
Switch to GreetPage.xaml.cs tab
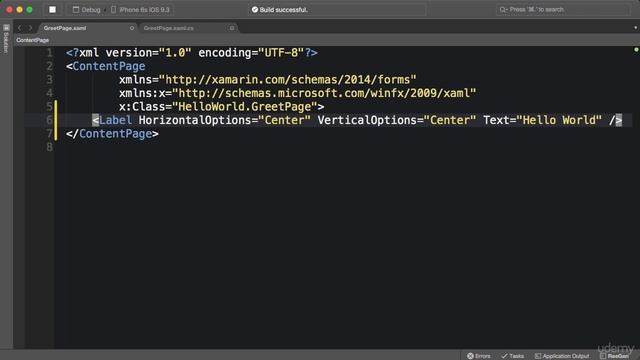pyautogui.click(x=169, y=28)
